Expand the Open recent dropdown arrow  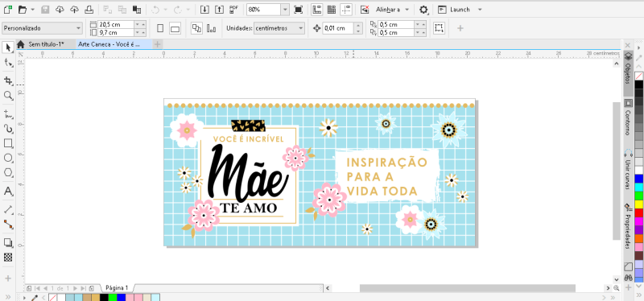click(x=33, y=9)
